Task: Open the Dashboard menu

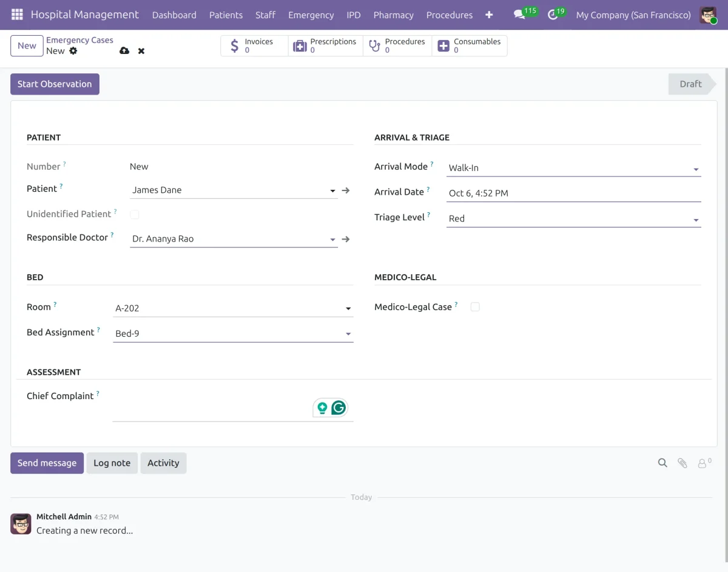Action: 174,15
